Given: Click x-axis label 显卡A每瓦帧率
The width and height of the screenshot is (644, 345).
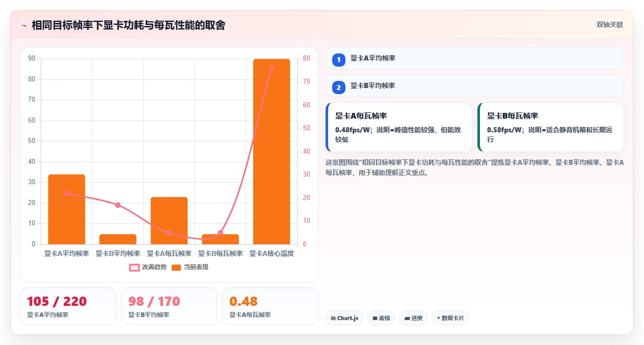Looking at the screenshot, I should [169, 253].
